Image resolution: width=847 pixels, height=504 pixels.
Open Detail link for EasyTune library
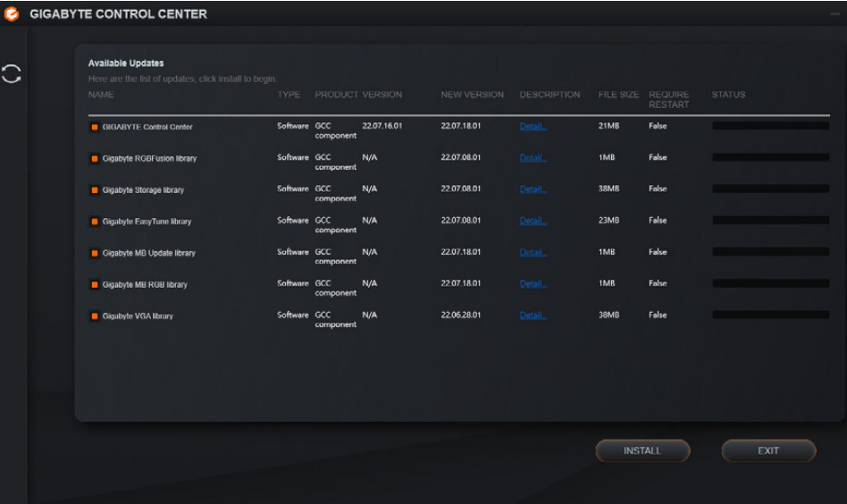click(x=533, y=221)
